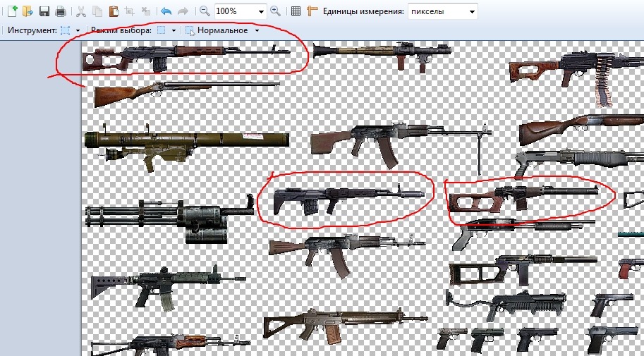Cut selection with scissors icon
Screen dimensions: 644x356
[81, 11]
